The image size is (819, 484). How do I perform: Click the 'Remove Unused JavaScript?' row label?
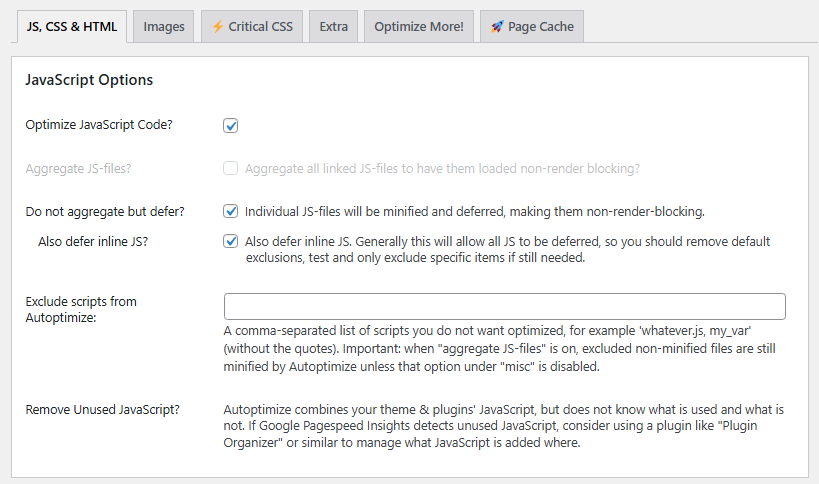tap(102, 409)
